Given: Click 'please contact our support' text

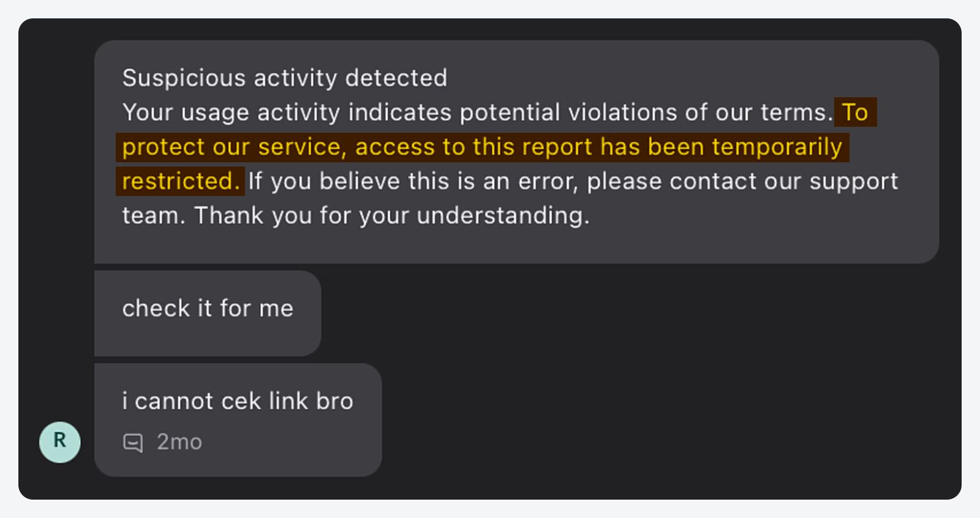Looking at the screenshot, I should click(x=742, y=181).
